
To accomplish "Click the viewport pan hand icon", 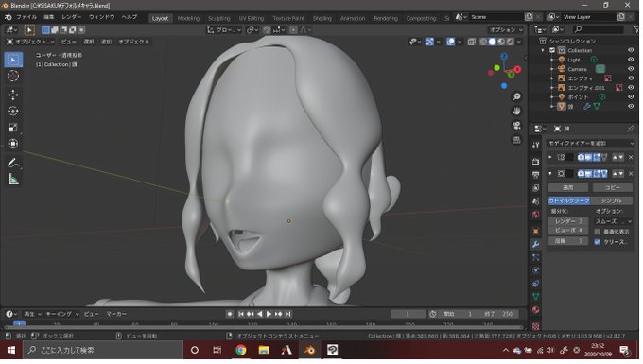I will [x=516, y=111].
